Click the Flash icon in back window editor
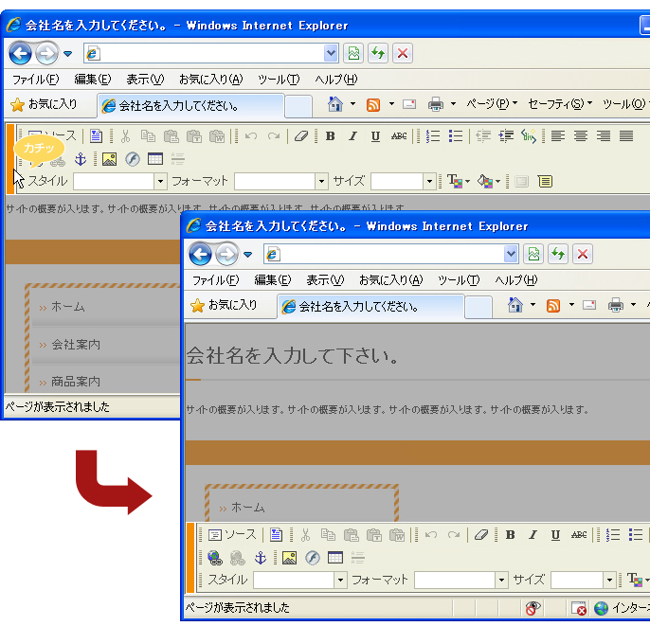This screenshot has height=644, width=650. [133, 159]
